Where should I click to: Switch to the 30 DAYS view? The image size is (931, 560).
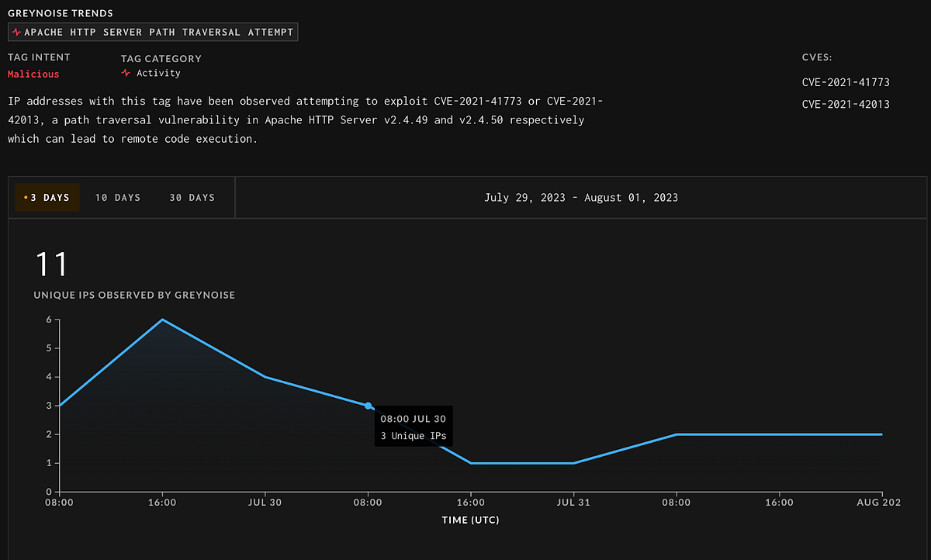(192, 197)
